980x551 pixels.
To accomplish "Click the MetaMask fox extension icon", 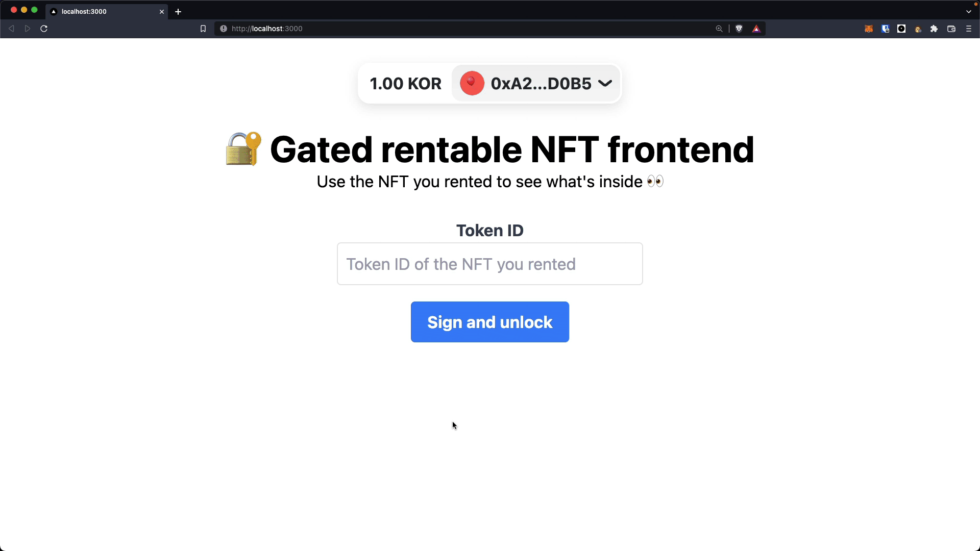I will [x=868, y=29].
